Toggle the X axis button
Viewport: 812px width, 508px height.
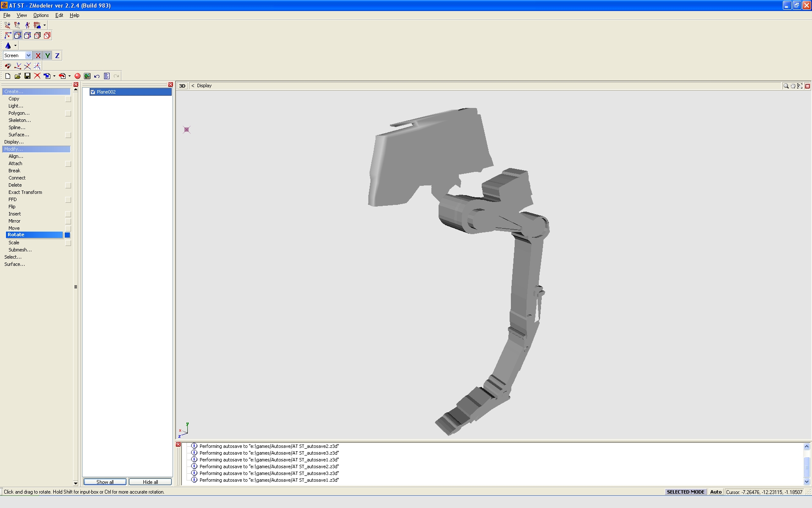click(38, 55)
